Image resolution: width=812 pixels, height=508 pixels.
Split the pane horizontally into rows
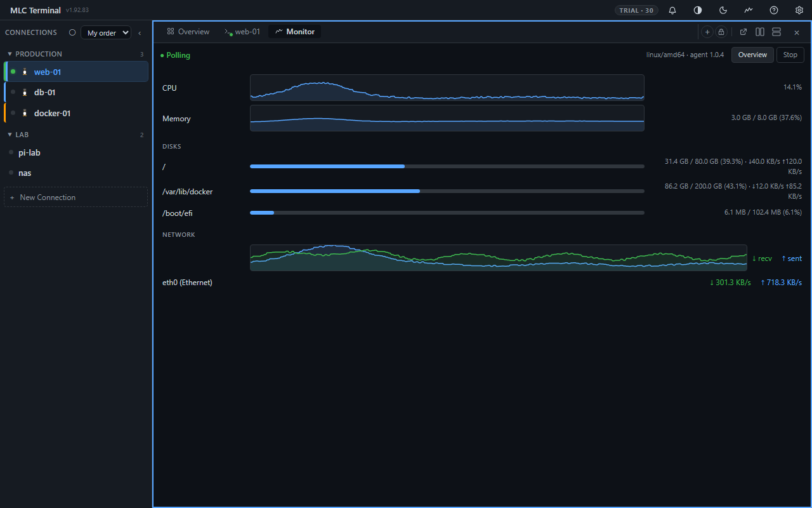776,32
